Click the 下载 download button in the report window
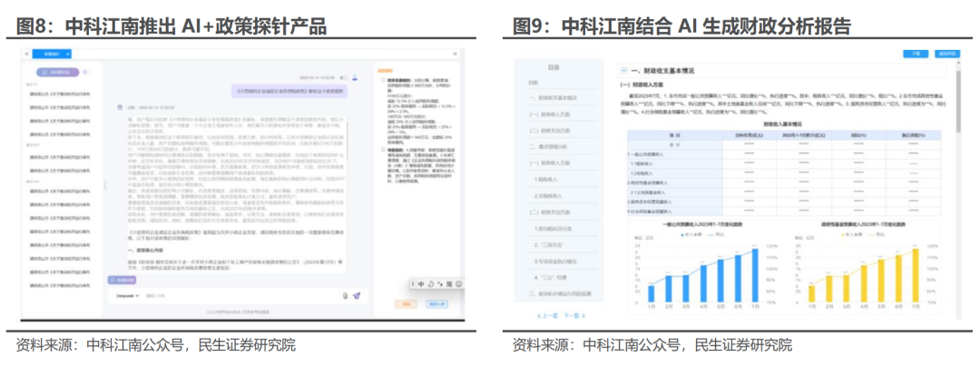The image size is (980, 367). click(x=916, y=54)
